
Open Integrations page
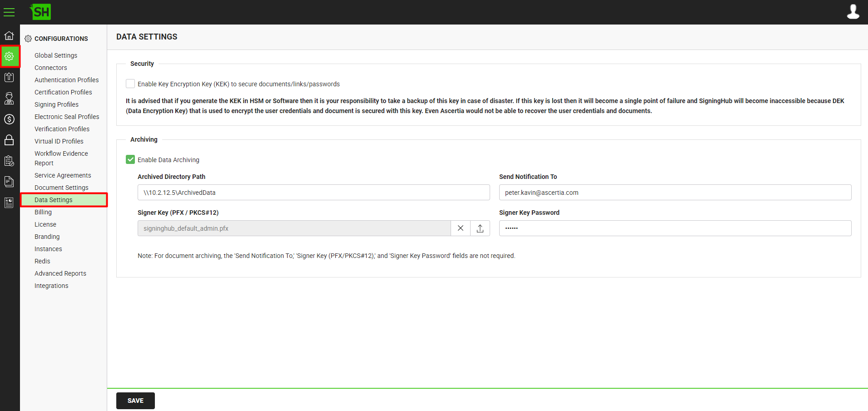tap(51, 286)
